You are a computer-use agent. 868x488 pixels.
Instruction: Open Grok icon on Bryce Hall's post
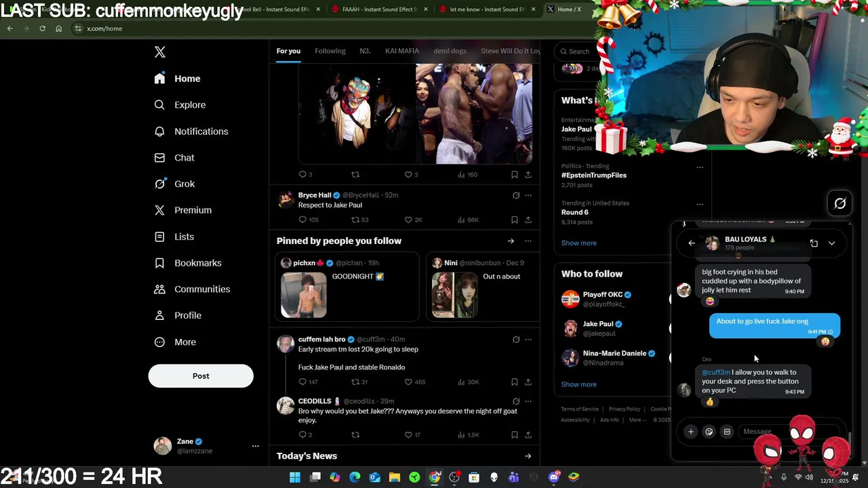tap(516, 195)
